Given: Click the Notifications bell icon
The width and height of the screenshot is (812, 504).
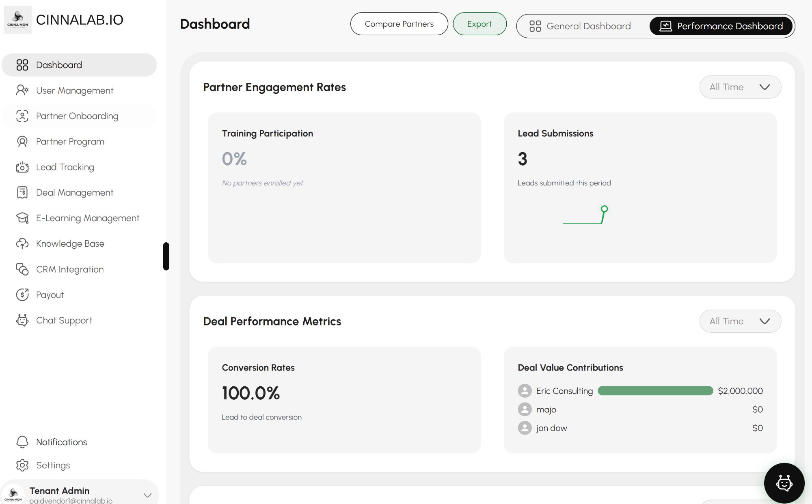Looking at the screenshot, I should coord(22,442).
